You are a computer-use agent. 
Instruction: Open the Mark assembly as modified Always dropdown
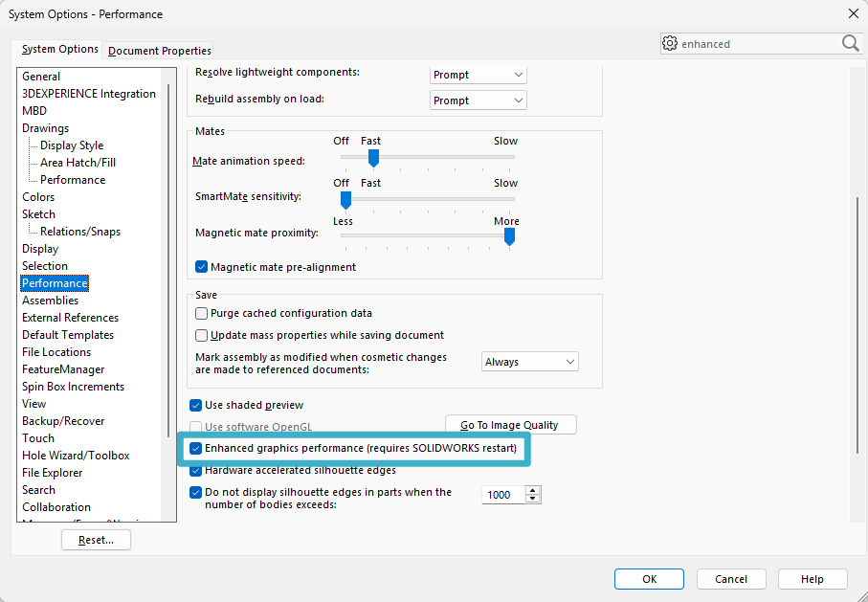pos(530,362)
